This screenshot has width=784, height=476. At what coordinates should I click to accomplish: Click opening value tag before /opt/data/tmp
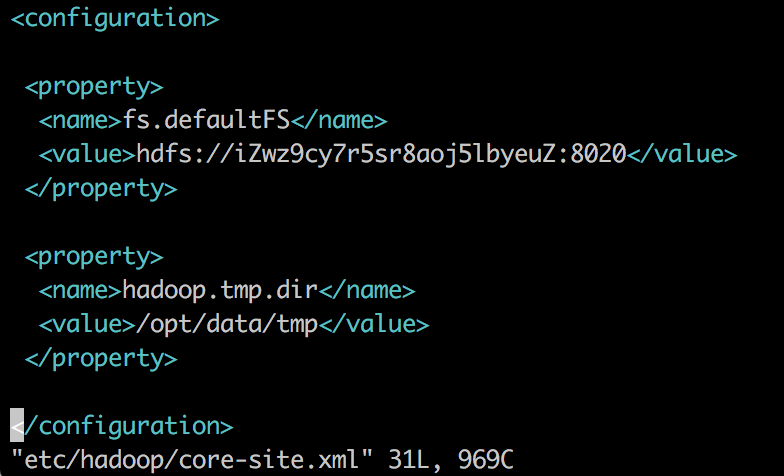[x=88, y=324]
